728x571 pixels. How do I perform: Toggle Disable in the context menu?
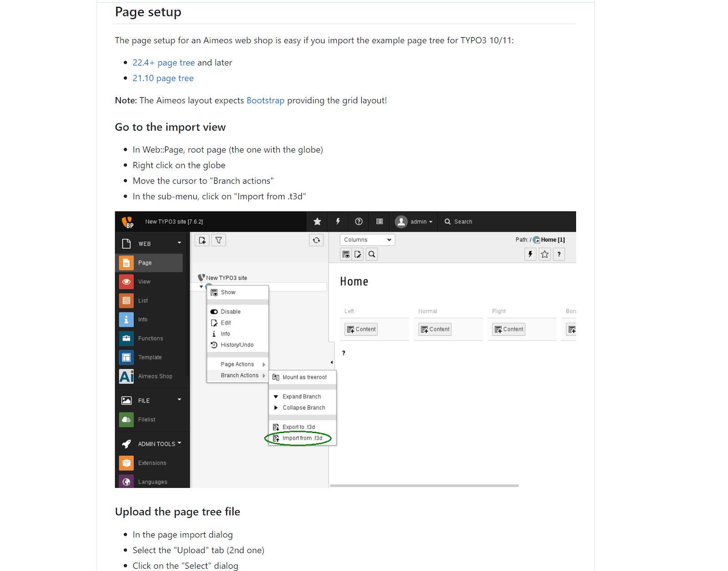231,312
